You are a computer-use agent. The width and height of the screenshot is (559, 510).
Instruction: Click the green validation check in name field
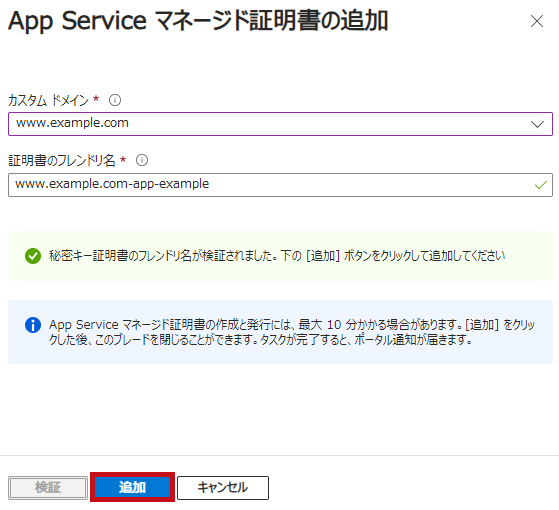(x=540, y=185)
